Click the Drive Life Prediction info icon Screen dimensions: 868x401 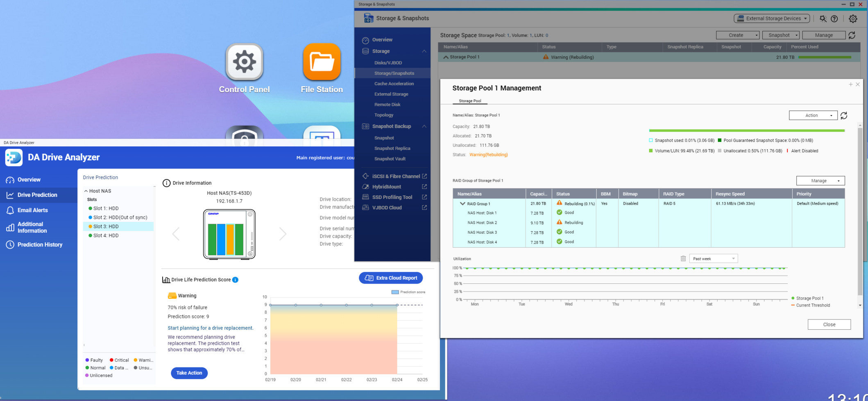click(x=235, y=280)
